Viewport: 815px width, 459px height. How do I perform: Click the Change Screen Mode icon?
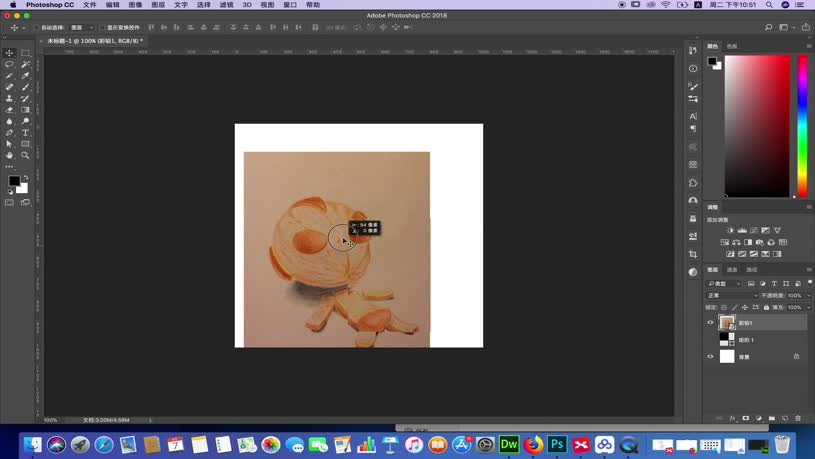pyautogui.click(x=25, y=202)
